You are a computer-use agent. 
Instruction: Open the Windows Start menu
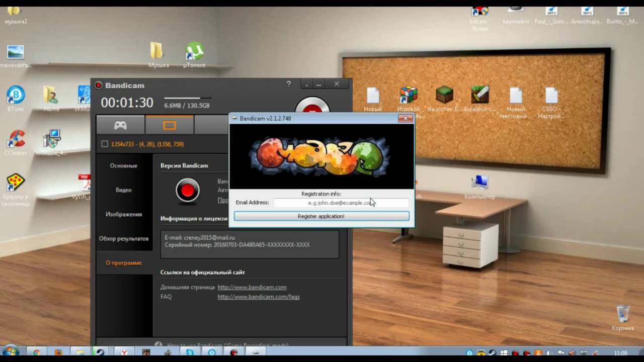(11, 352)
